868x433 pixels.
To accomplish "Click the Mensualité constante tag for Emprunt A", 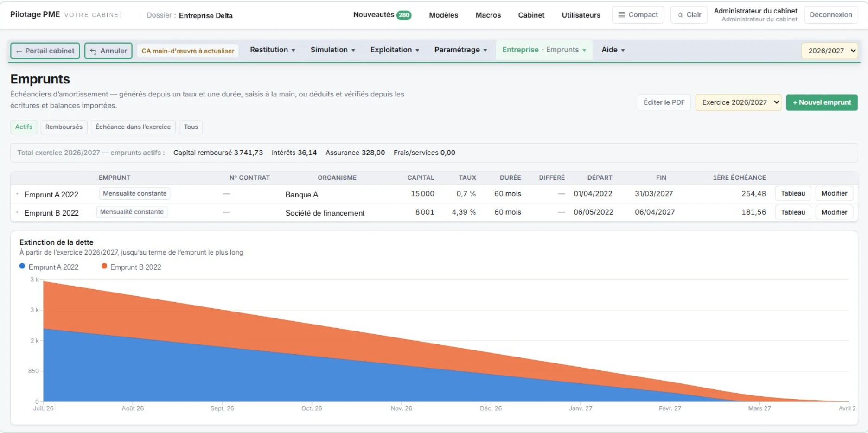I will click(134, 194).
